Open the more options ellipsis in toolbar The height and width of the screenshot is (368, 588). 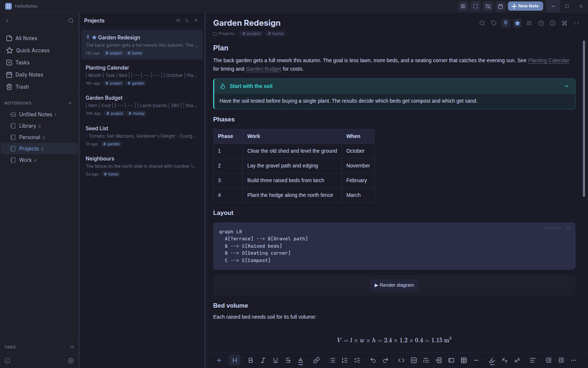tap(574, 360)
